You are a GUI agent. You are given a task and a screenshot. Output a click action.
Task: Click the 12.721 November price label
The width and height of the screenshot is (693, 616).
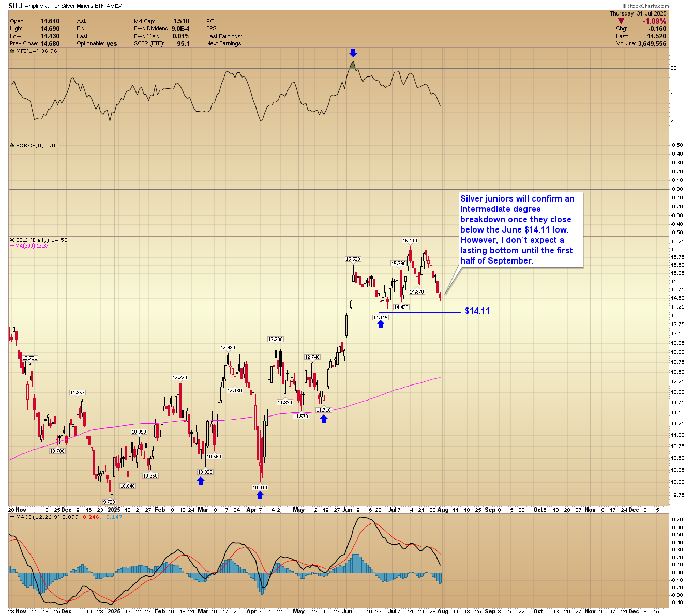(30, 358)
